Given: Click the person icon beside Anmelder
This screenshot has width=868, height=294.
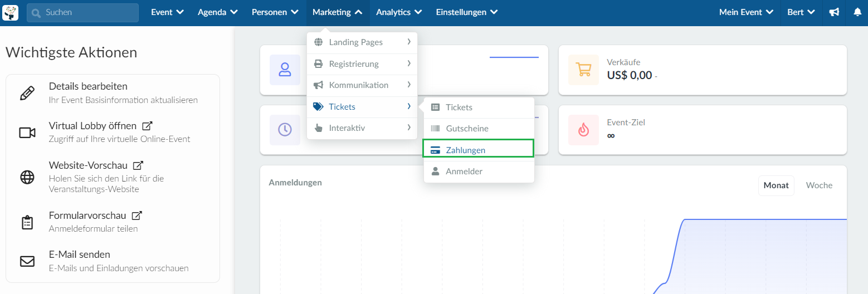Looking at the screenshot, I should click(435, 171).
